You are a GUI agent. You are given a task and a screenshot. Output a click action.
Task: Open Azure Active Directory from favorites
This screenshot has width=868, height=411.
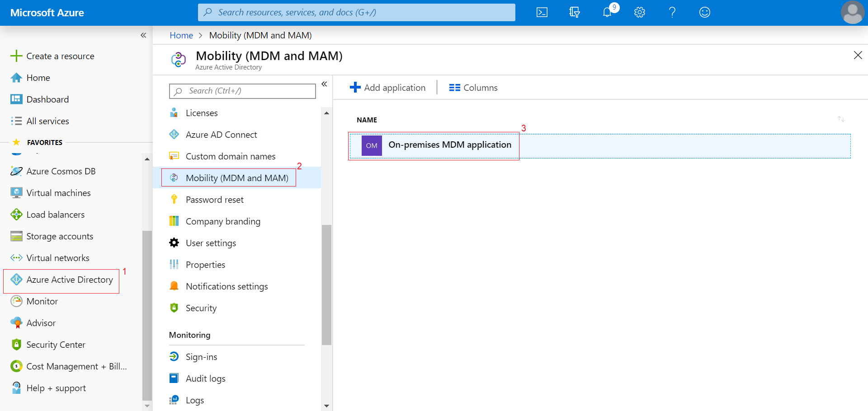(x=69, y=280)
